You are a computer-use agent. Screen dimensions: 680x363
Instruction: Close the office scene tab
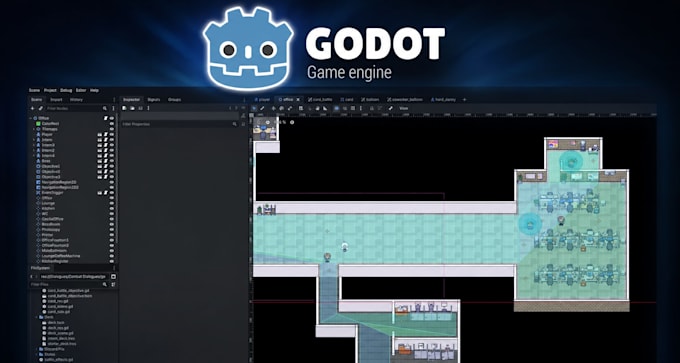[298, 100]
